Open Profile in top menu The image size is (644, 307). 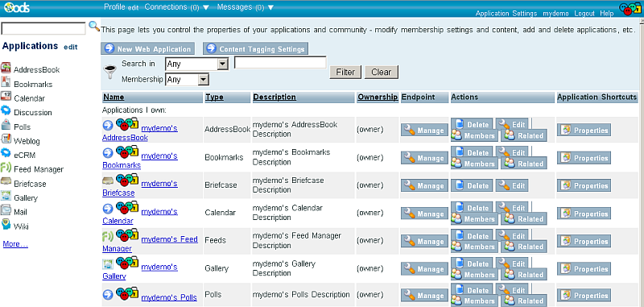pos(114,7)
